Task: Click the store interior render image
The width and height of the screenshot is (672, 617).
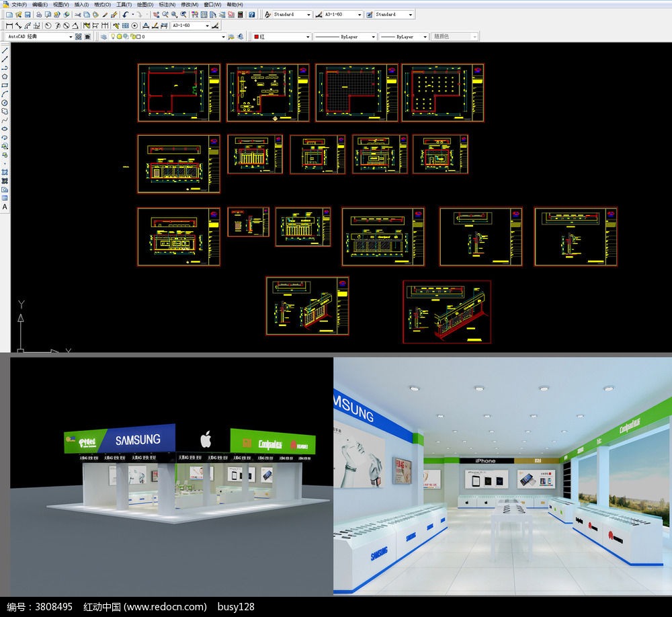Action: [503, 476]
